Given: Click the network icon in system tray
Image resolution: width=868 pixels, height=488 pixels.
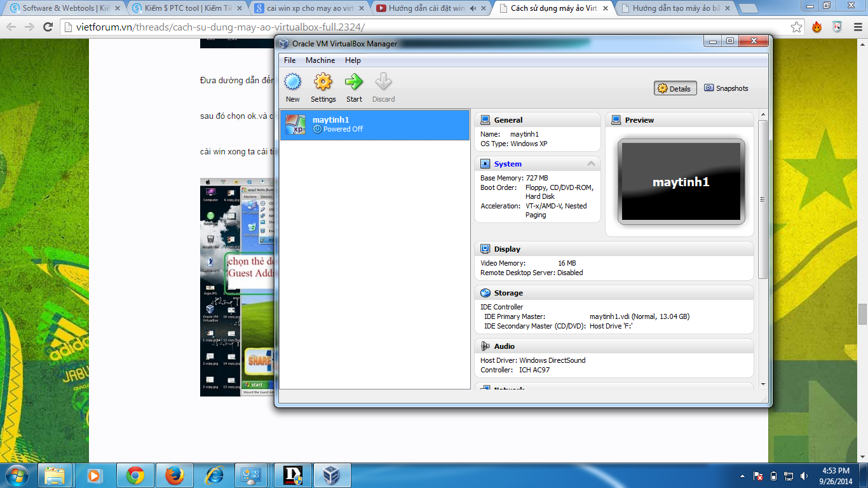Looking at the screenshot, I should point(789,475).
